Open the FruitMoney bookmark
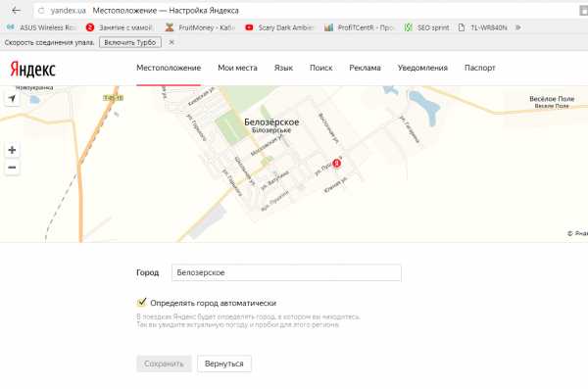 pyautogui.click(x=200, y=27)
